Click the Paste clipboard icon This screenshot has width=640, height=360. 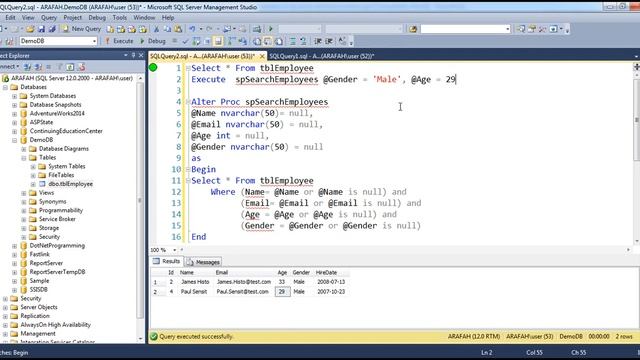(x=178, y=29)
